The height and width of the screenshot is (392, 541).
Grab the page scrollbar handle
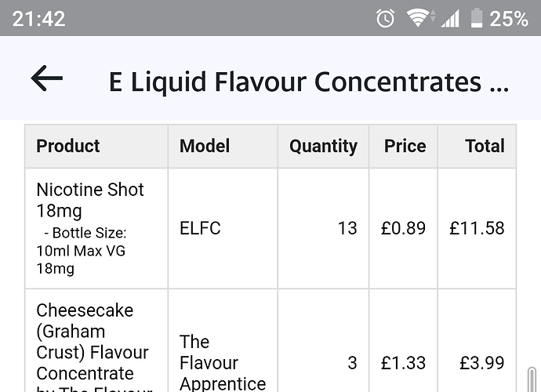tap(532, 379)
